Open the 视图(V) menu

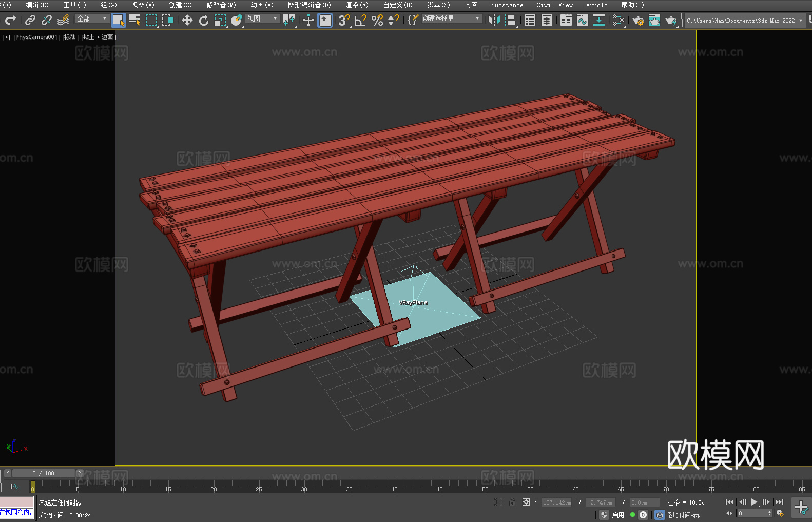coord(143,5)
